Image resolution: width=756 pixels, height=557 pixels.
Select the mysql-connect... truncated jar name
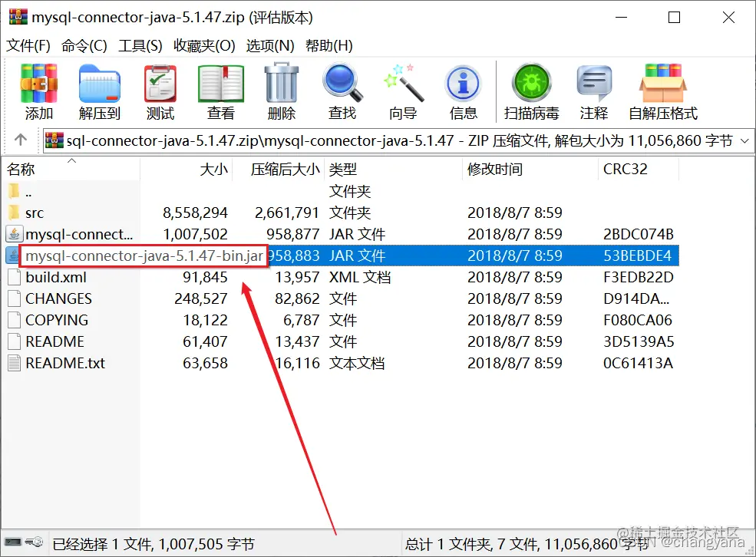click(x=79, y=234)
